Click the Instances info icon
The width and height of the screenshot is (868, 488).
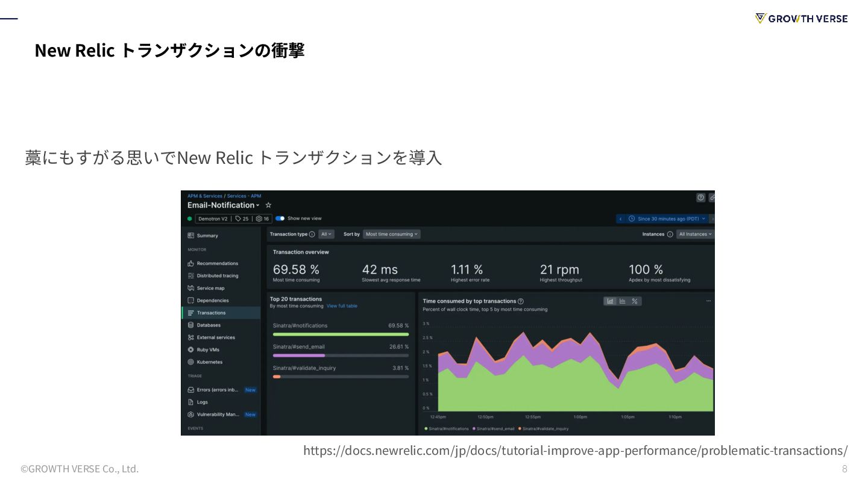click(670, 234)
